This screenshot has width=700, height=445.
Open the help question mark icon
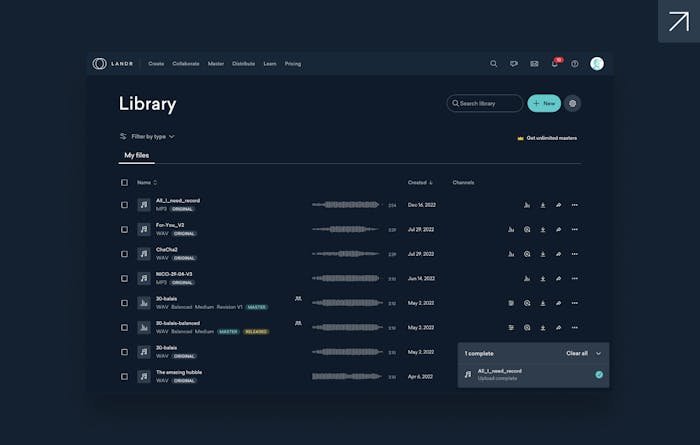575,64
